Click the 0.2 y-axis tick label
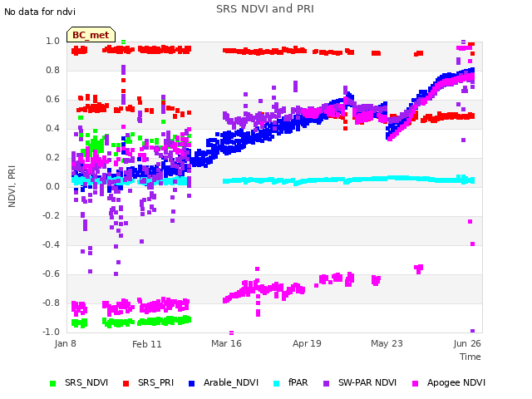 [52, 157]
